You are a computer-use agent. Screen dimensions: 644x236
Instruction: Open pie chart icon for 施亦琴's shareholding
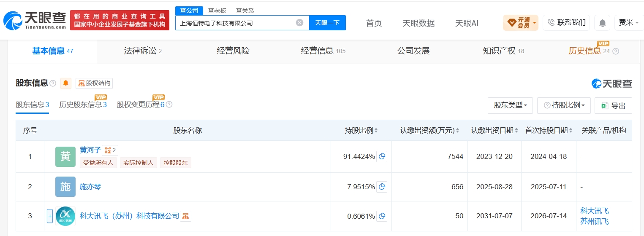tap(382, 187)
